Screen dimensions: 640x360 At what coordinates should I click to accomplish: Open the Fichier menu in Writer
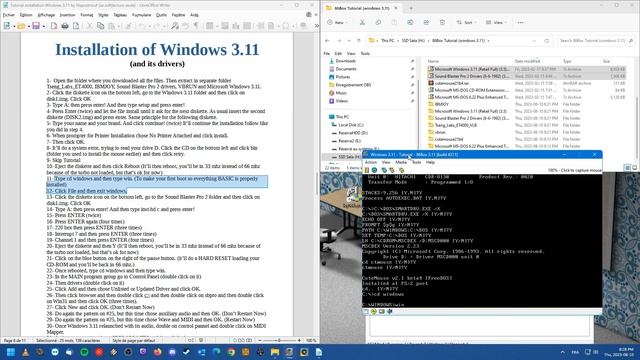point(9,15)
